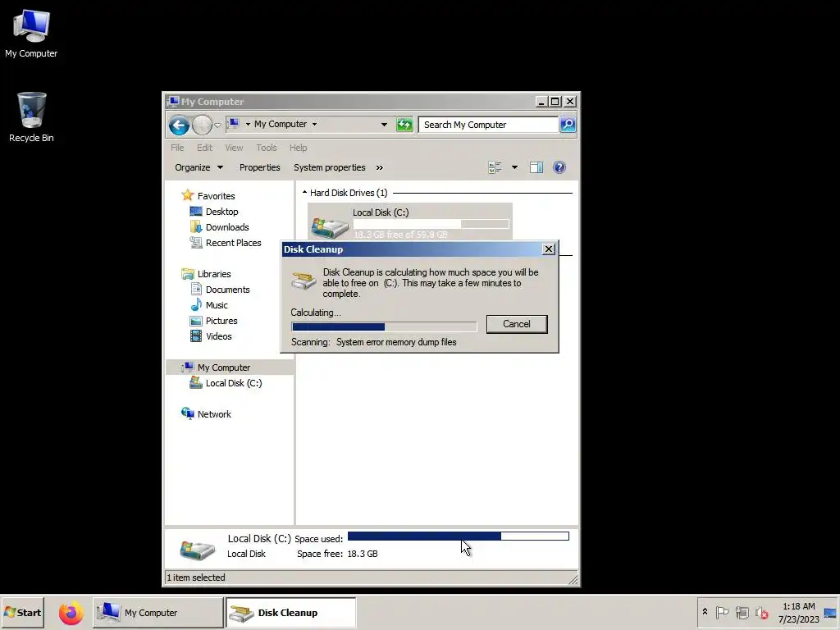Image resolution: width=840 pixels, height=630 pixels.
Task: Expand address path arrow before My Computer
Action: pyautogui.click(x=248, y=125)
